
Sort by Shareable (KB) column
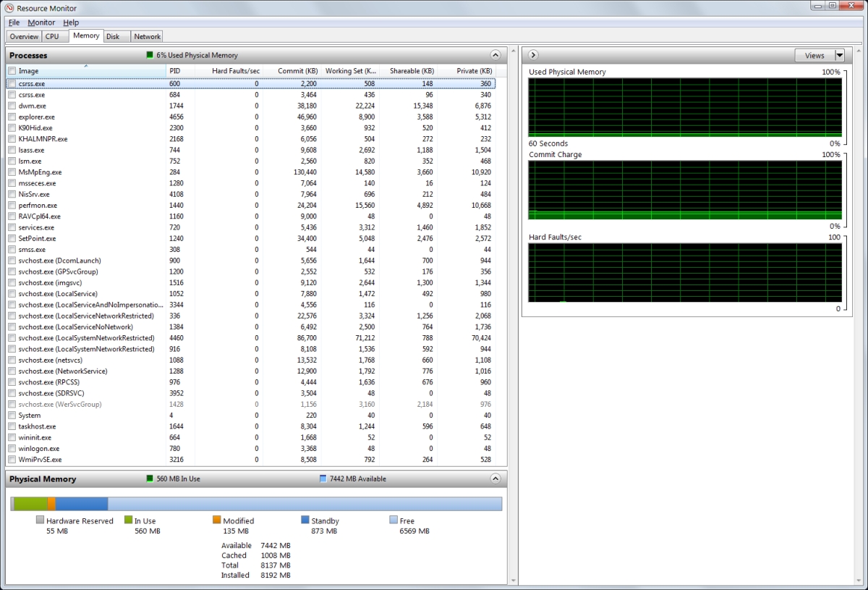(x=408, y=71)
